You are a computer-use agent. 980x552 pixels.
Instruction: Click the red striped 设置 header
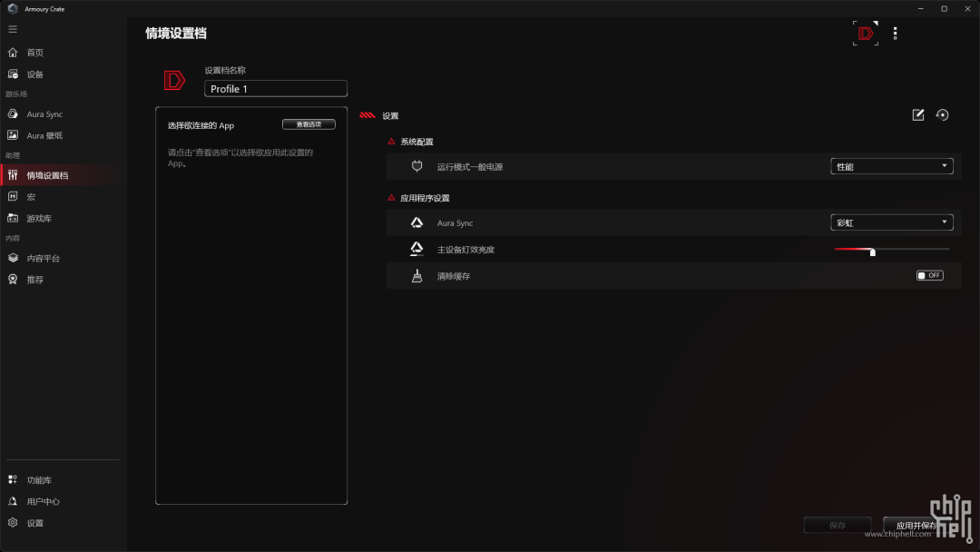point(379,115)
